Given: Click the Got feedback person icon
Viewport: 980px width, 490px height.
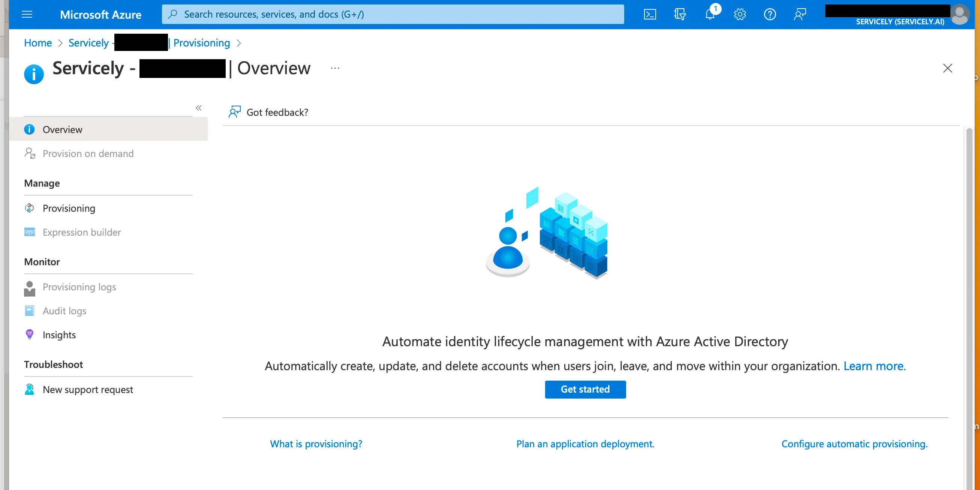Looking at the screenshot, I should tap(234, 112).
